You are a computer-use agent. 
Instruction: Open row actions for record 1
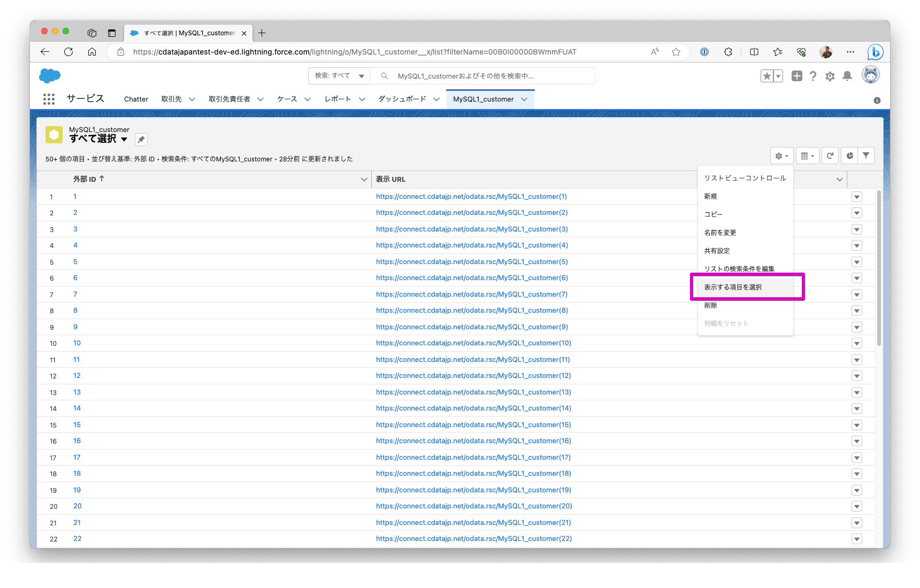857,197
